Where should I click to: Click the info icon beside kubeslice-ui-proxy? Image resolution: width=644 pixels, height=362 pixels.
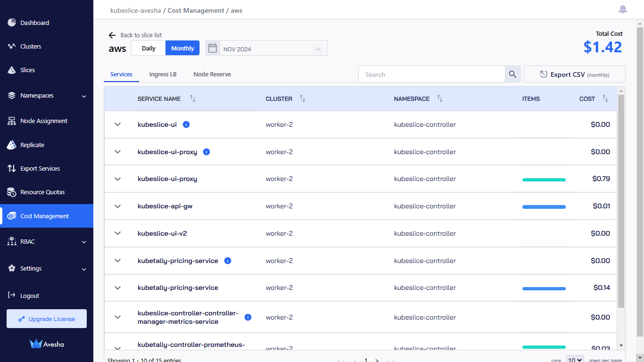(x=206, y=152)
